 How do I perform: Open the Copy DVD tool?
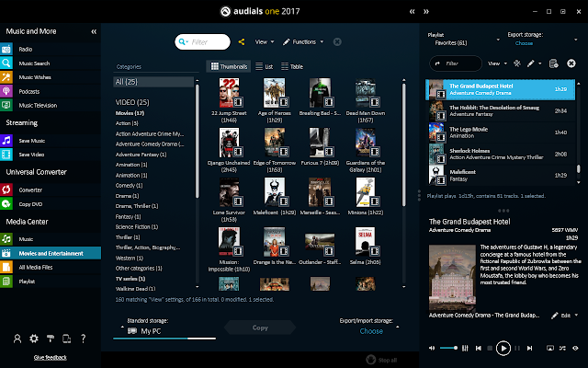pyautogui.click(x=30, y=204)
